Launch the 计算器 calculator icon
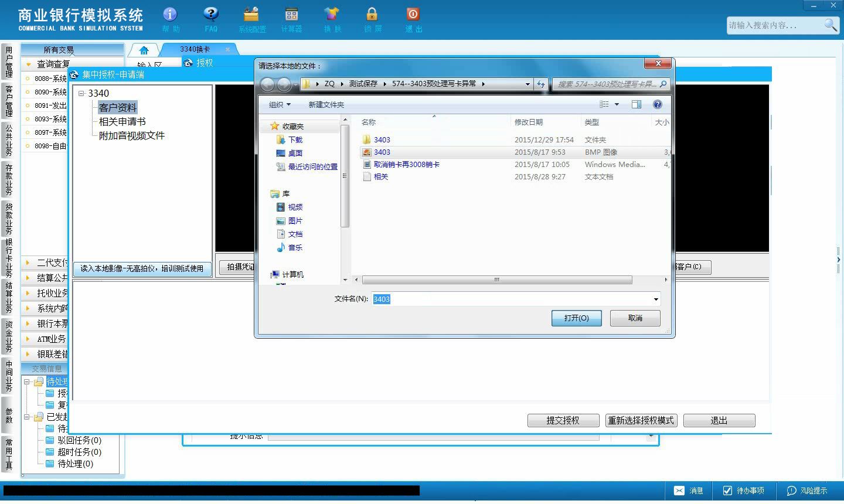 tap(291, 19)
